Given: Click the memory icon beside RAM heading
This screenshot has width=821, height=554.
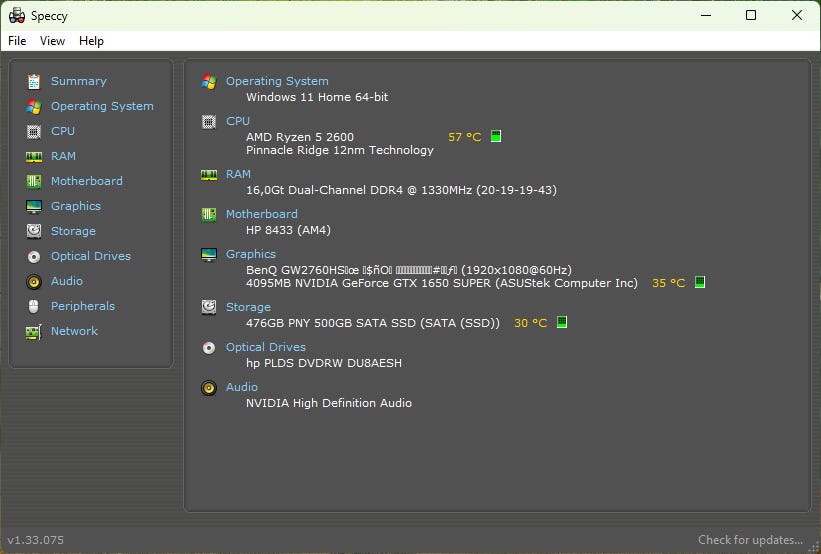Looking at the screenshot, I should click(209, 174).
